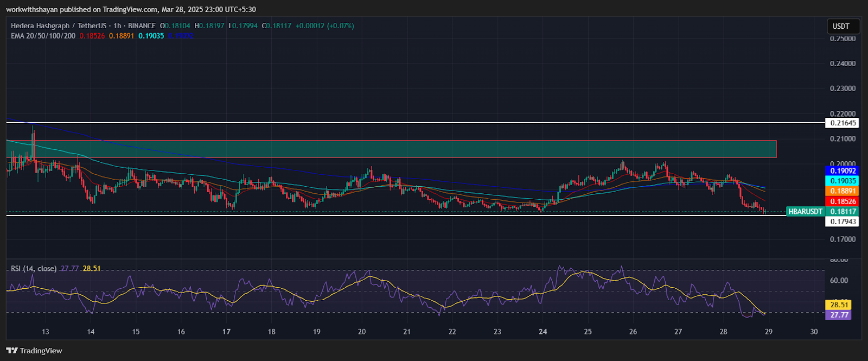Select the green resistance zone rectangle
This screenshot has height=361, width=868.
coord(391,149)
